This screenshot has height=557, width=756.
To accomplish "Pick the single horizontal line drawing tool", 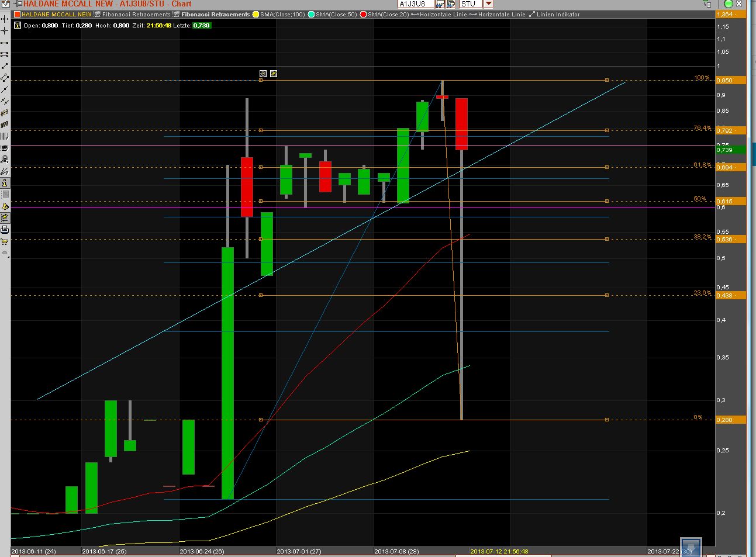I will click(5, 43).
